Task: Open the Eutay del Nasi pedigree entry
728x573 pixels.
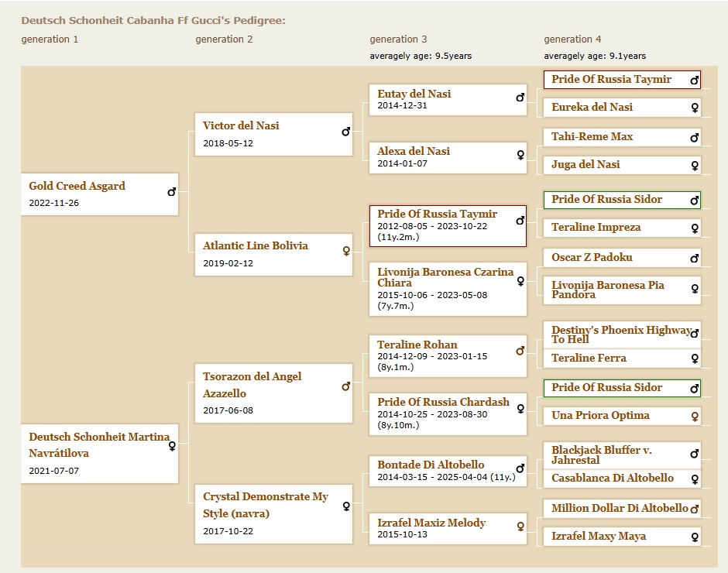Action: (x=414, y=94)
